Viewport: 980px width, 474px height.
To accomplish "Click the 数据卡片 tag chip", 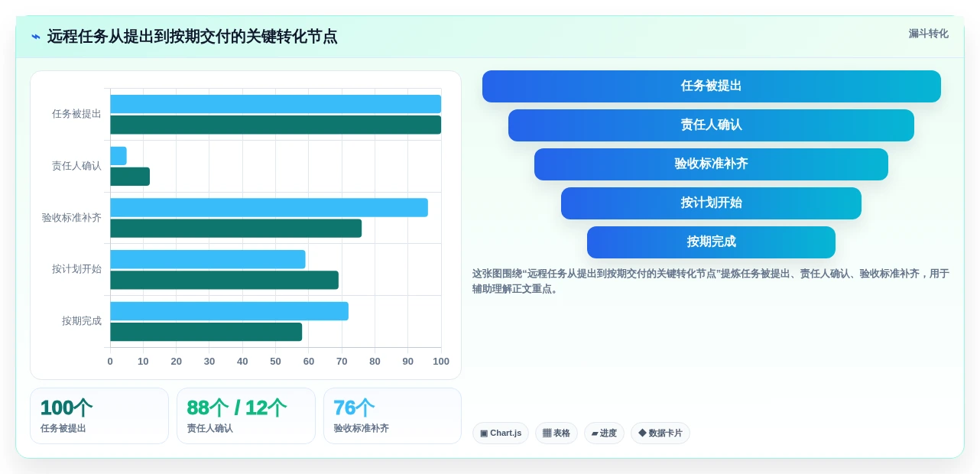I will 660,433.
